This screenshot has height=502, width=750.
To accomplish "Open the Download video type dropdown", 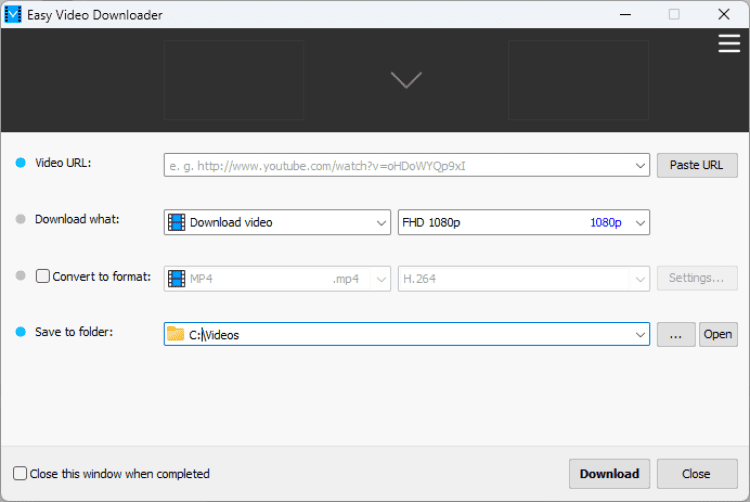I will (x=381, y=223).
